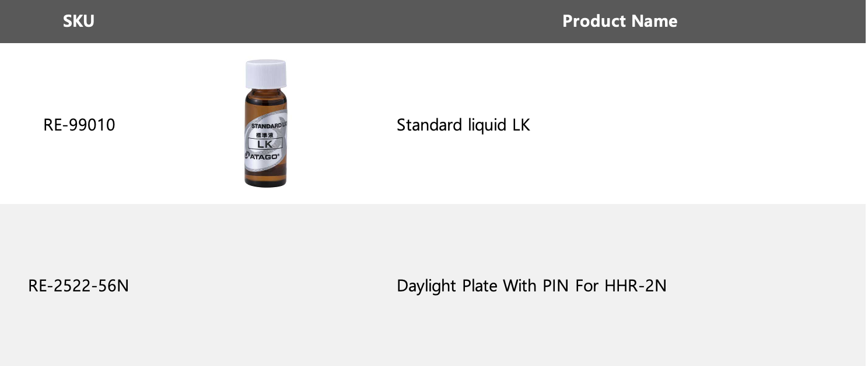
Task: Open Daylight Plate With PIN For HHR-2N
Action: [x=531, y=286]
